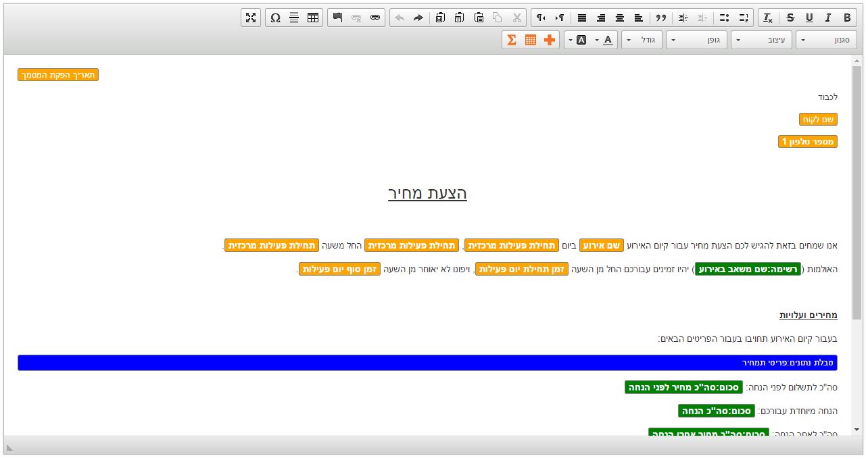Screen dimensions: 868x458
Task: Add an anchor with the flag icon
Action: 337,18
